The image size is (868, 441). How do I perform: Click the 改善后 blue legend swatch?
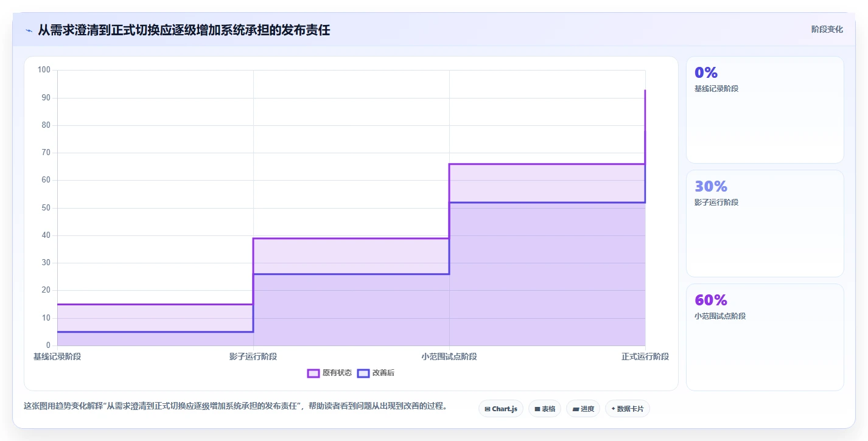(363, 373)
